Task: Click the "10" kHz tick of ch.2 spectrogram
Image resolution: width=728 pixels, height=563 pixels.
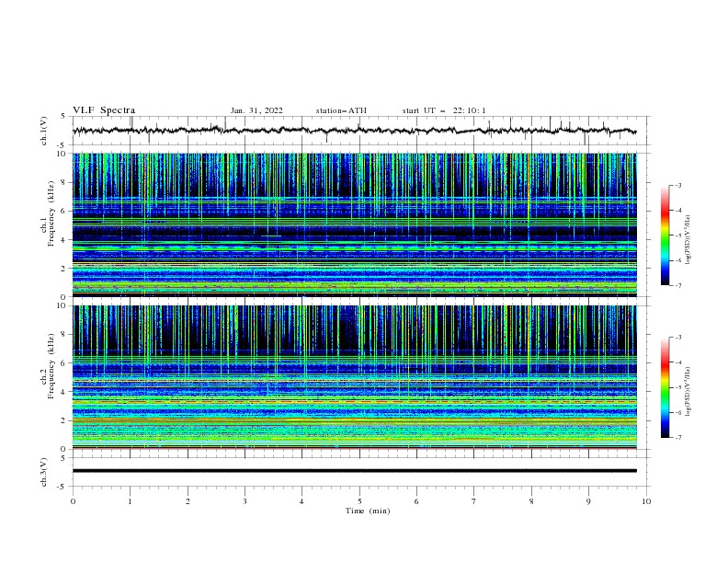Action: coord(63,306)
